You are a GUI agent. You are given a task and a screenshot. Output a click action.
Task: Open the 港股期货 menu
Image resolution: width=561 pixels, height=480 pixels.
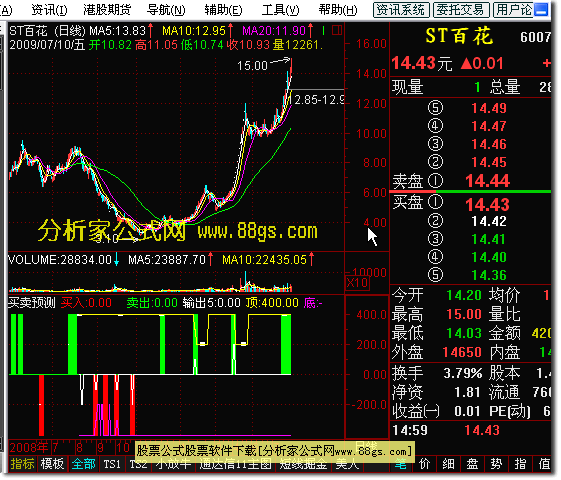pyautogui.click(x=107, y=10)
